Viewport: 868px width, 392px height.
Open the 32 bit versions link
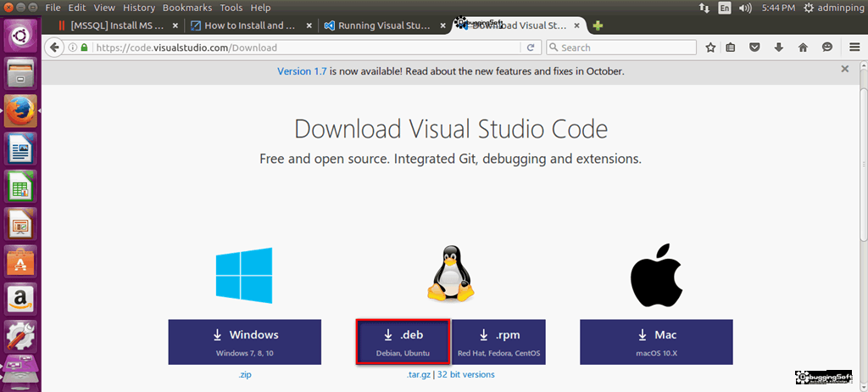point(465,375)
